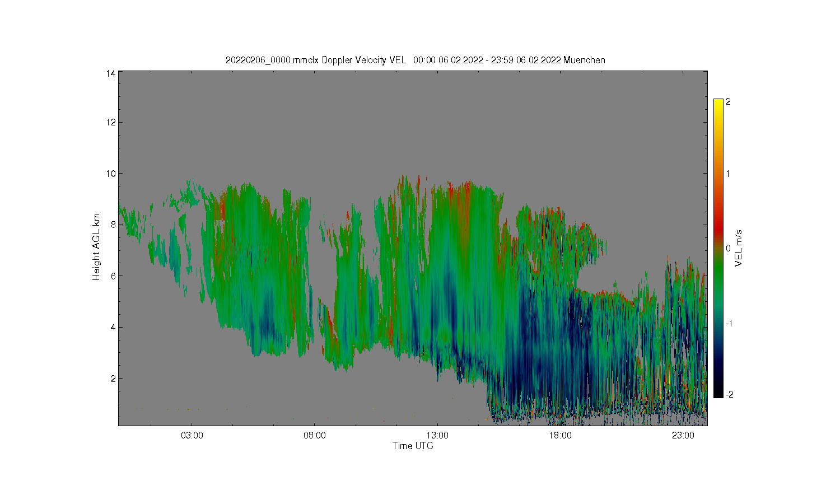Click the 'VEL m/s' colorbar label
The width and height of the screenshot is (840, 504).
(x=739, y=248)
